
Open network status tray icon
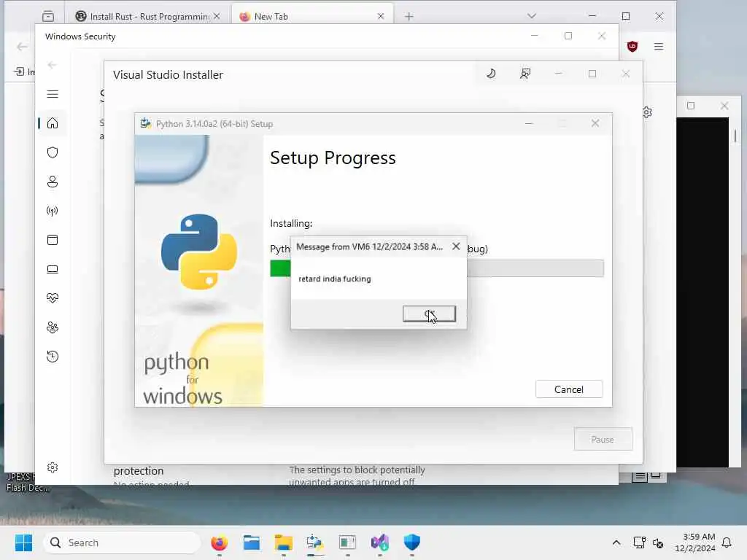pyautogui.click(x=639, y=542)
